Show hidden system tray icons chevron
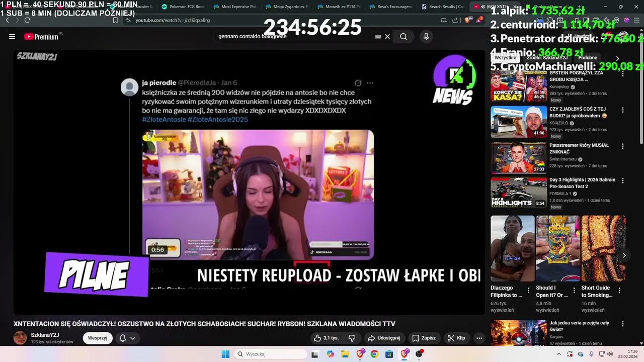 (558, 354)
